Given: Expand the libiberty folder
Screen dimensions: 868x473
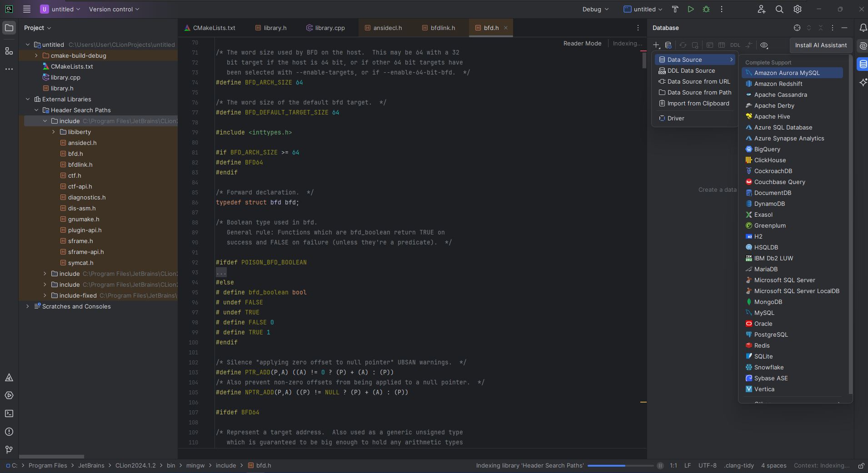Looking at the screenshot, I should tap(54, 132).
